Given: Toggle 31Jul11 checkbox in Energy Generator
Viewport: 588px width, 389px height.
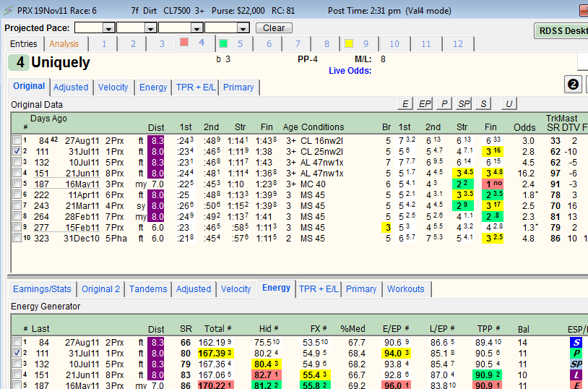Looking at the screenshot, I should [x=17, y=353].
